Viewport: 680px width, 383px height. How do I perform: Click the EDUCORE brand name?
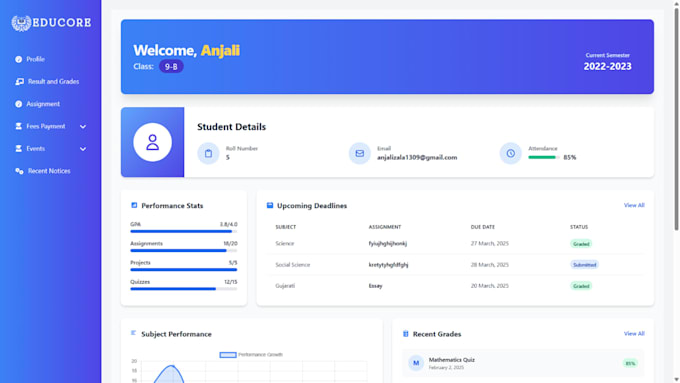62,23
